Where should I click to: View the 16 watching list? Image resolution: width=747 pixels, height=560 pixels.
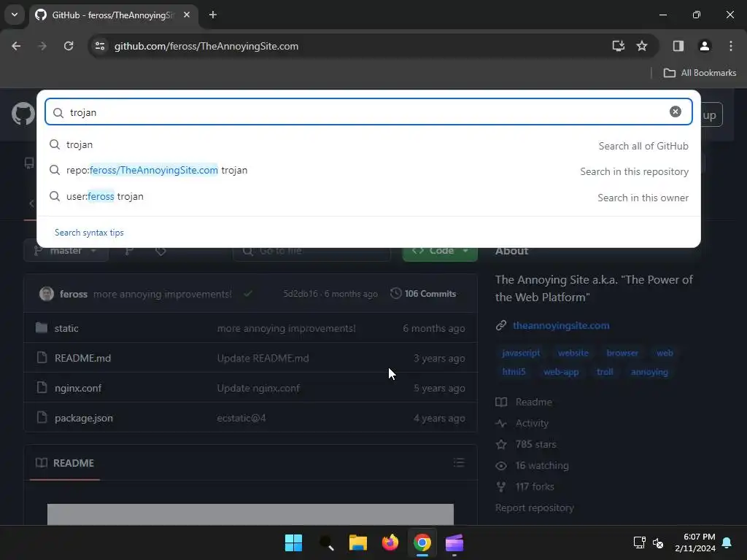pyautogui.click(x=532, y=466)
